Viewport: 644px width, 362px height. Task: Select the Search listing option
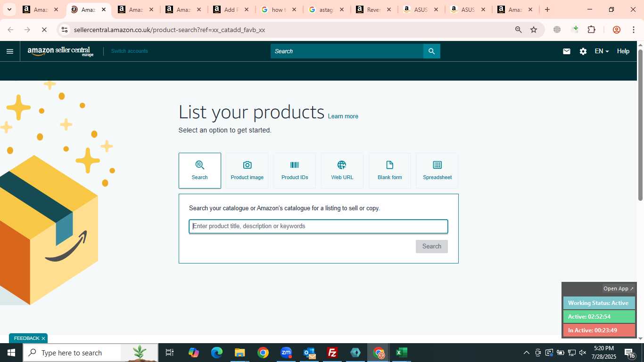click(x=200, y=171)
